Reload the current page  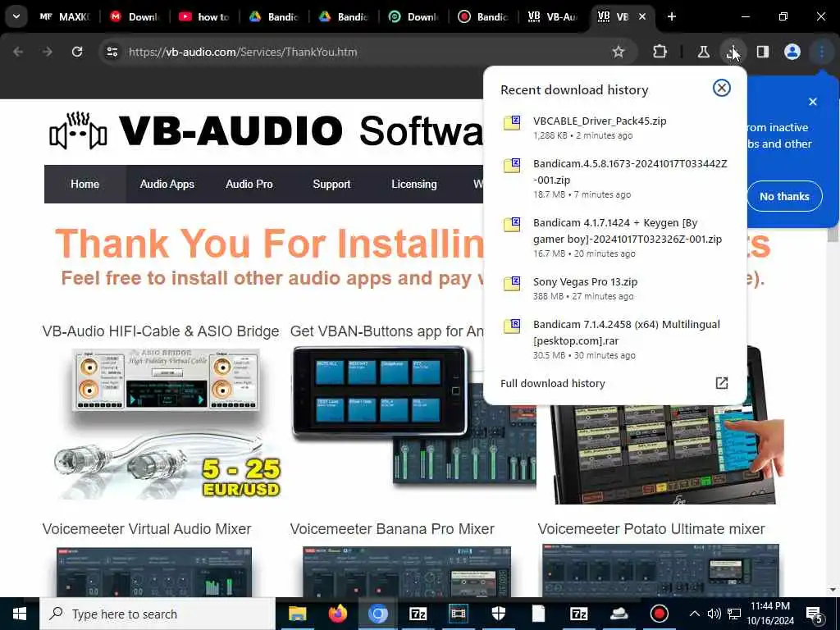tap(77, 52)
